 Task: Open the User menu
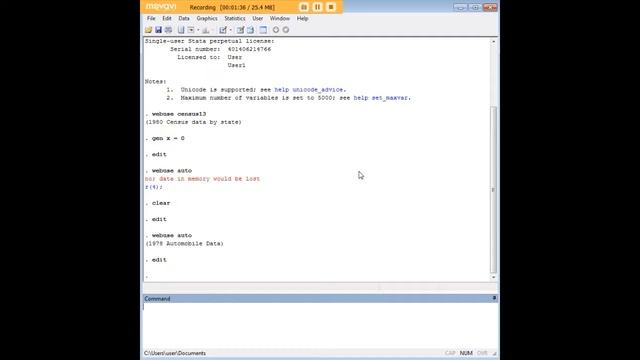[x=258, y=18]
